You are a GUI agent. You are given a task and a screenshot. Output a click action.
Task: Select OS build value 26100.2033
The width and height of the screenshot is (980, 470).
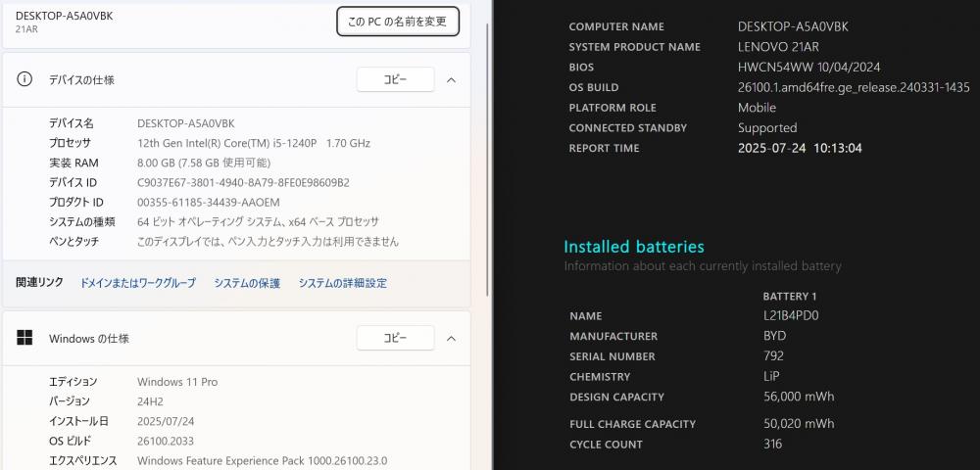click(164, 441)
